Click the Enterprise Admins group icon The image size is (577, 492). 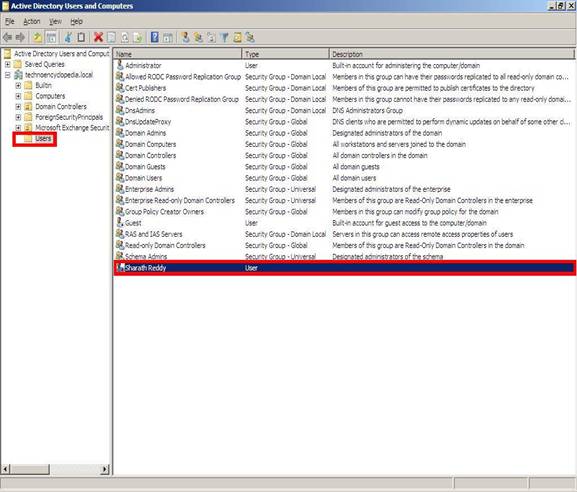[120, 189]
